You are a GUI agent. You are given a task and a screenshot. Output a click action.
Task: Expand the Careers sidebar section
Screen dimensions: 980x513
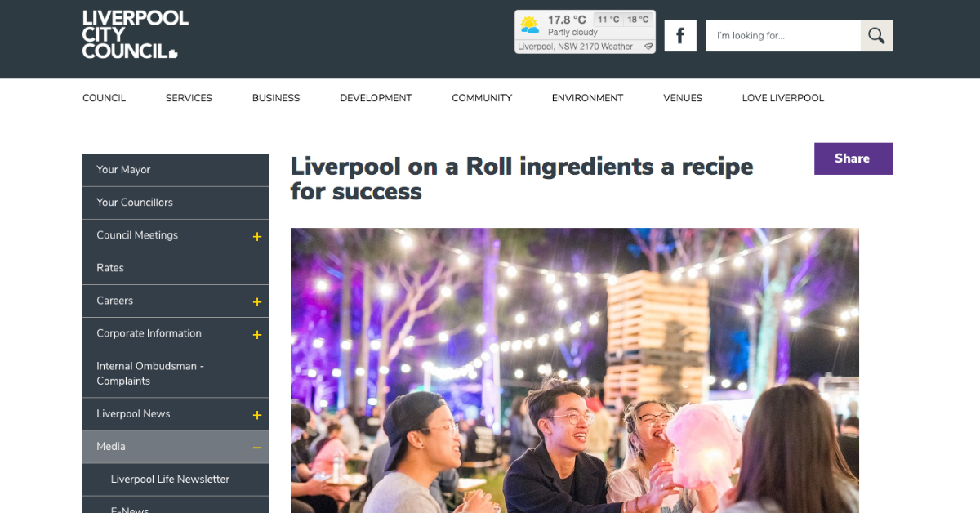coord(256,301)
